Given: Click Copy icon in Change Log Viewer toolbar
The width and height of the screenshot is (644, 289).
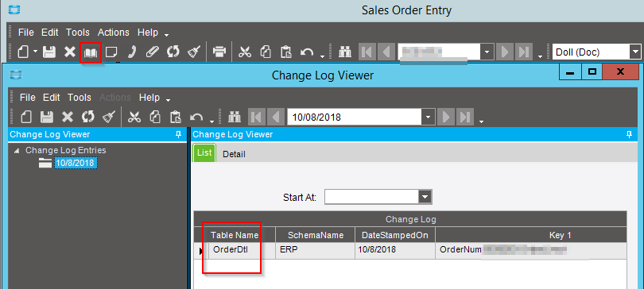Looking at the screenshot, I should coord(155,118).
